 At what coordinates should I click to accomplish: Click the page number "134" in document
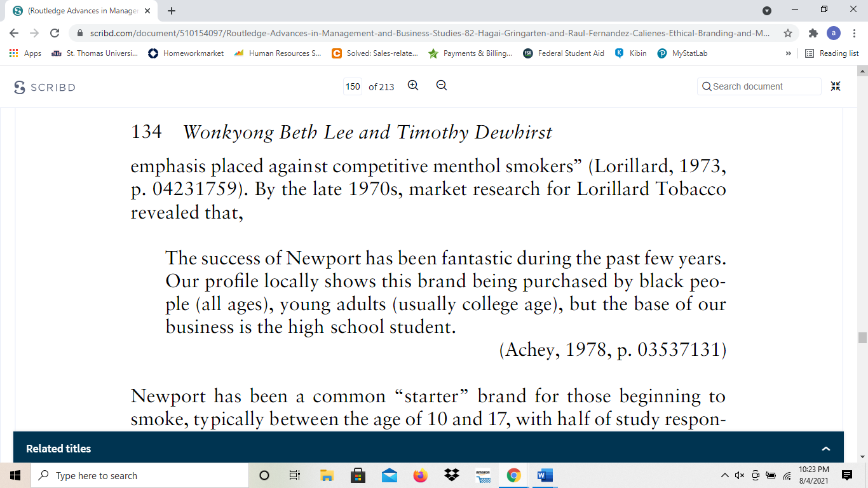pyautogui.click(x=146, y=132)
